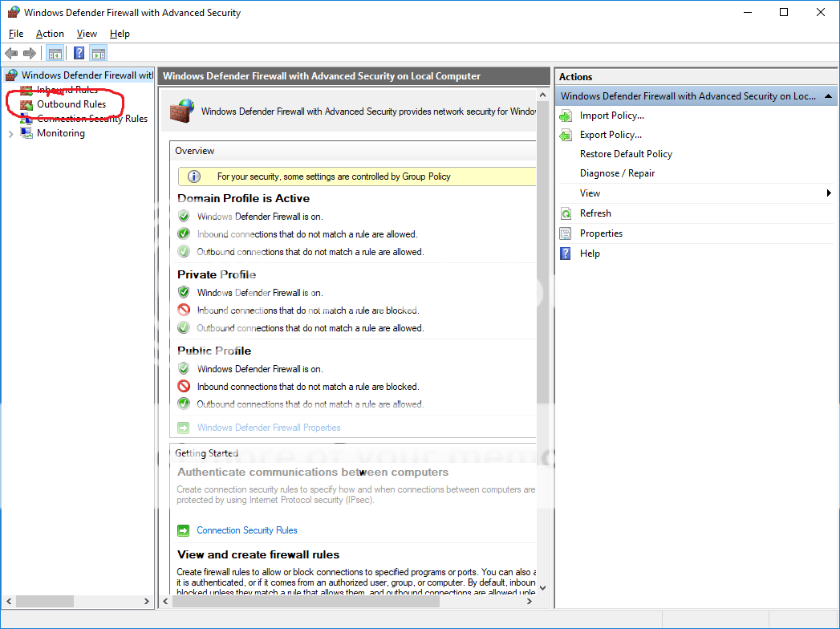Select Inbound Rules in the tree
Viewport: 840px width, 629px height.
[67, 90]
